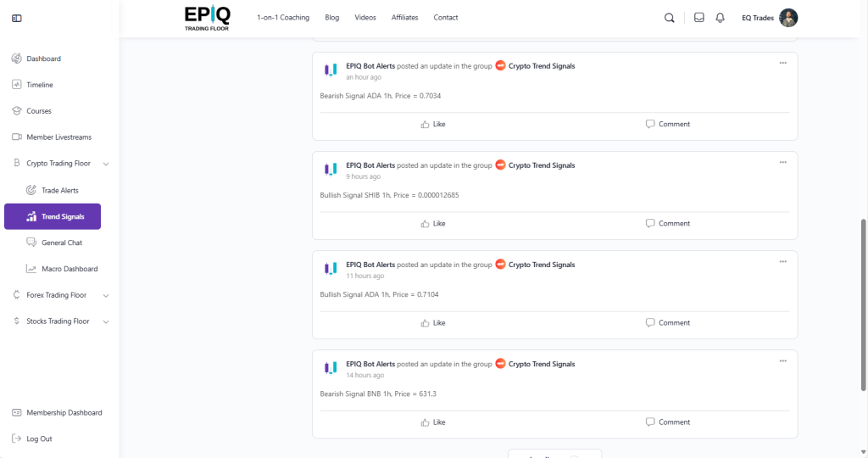
Task: Click EPIQ Bot Alerts avatar on ADA 0.7104 post
Action: tap(331, 269)
